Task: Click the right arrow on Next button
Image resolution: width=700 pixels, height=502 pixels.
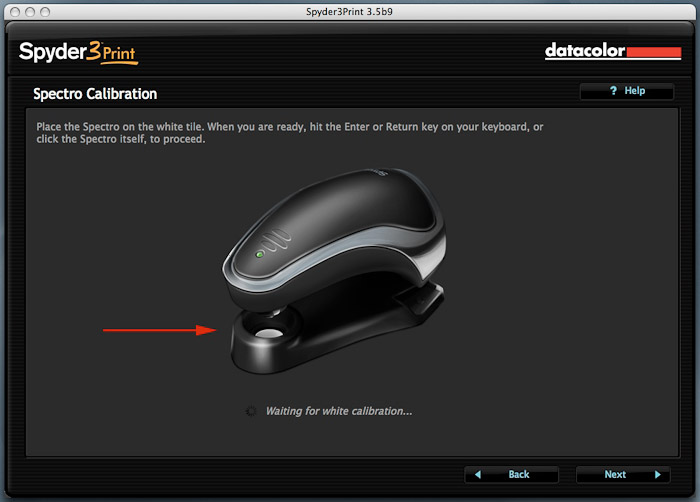Action: [x=657, y=474]
